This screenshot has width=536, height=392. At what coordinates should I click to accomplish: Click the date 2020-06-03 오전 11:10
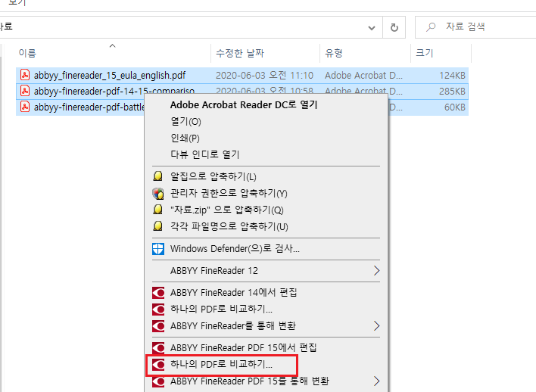[x=264, y=75]
